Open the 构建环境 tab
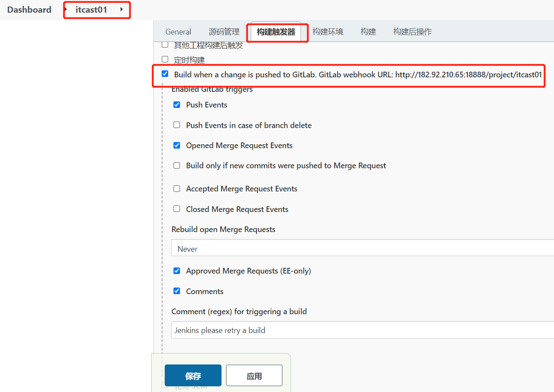Image resolution: width=554 pixels, height=392 pixels. 328,32
